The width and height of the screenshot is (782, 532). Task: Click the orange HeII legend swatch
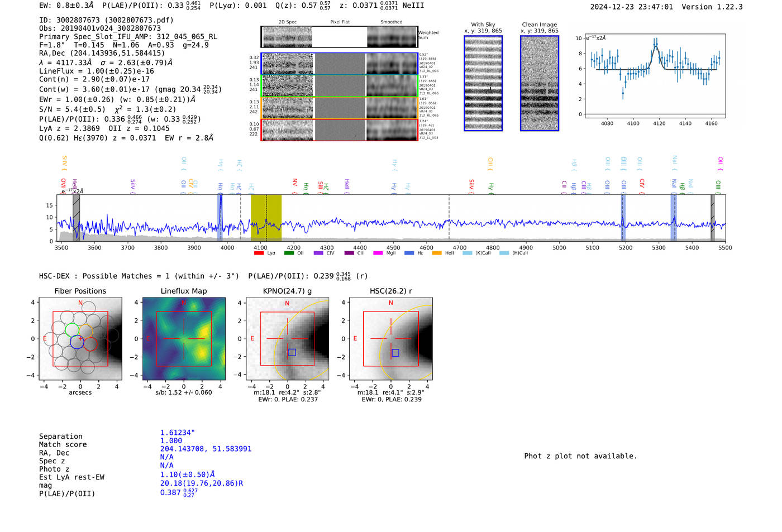click(x=437, y=253)
